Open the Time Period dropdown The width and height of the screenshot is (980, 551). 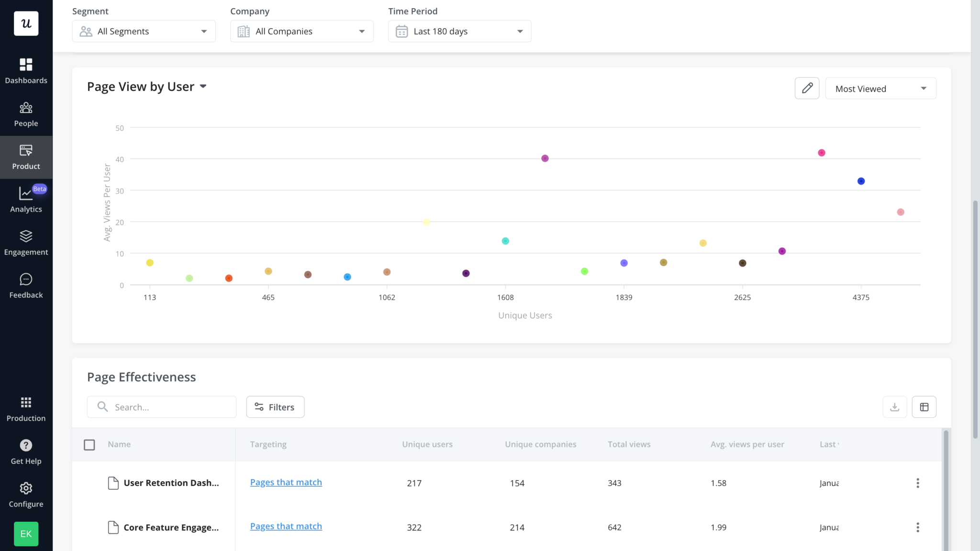458,31
